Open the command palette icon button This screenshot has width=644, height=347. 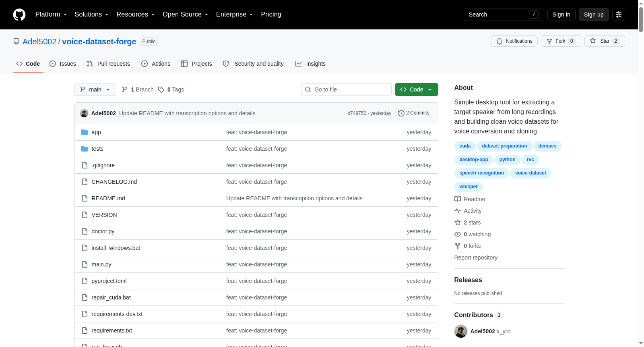619,15
